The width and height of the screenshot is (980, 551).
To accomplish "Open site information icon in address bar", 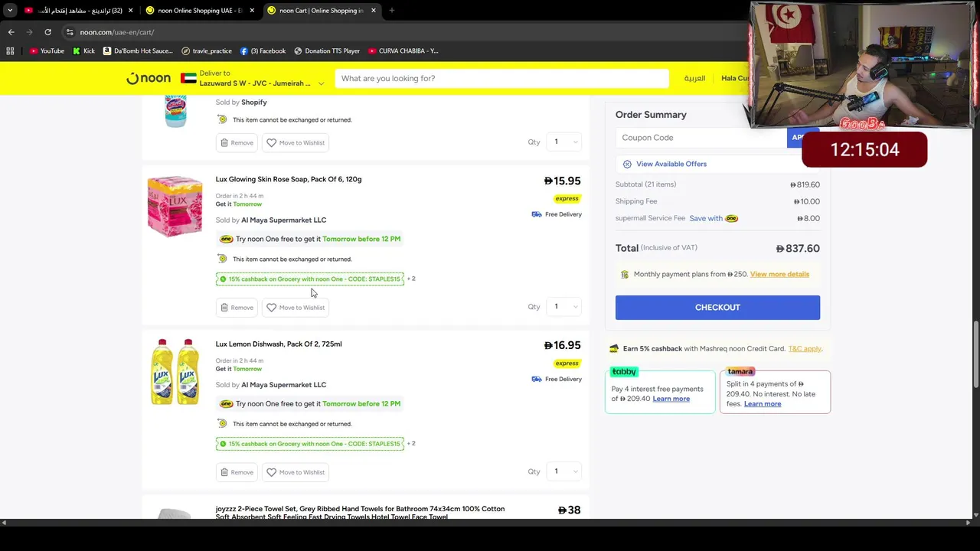I will point(70,32).
